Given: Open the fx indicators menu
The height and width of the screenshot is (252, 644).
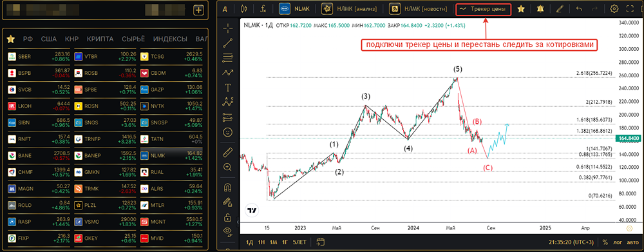Looking at the screenshot, I should (x=263, y=8).
